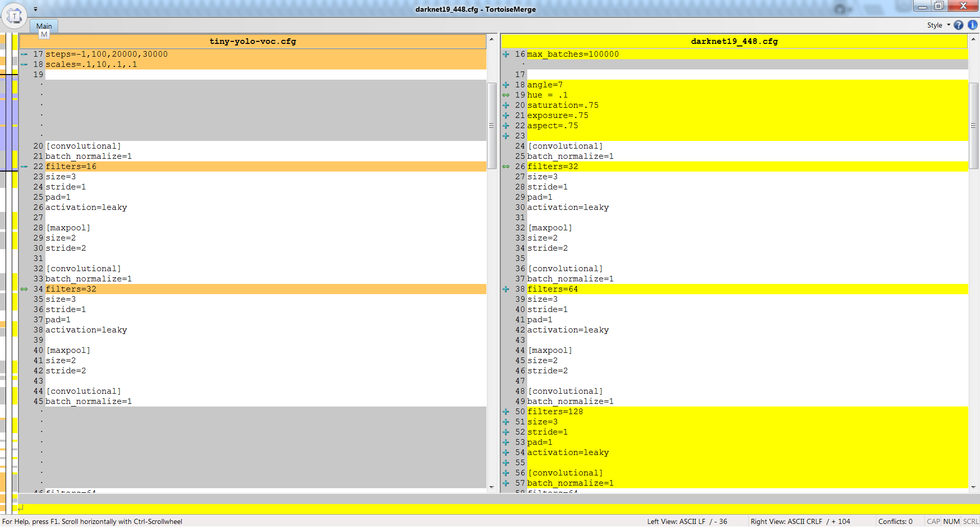Click the tiny-yolo-voc.cfg left pane header
980x527 pixels.
pyautogui.click(x=253, y=41)
